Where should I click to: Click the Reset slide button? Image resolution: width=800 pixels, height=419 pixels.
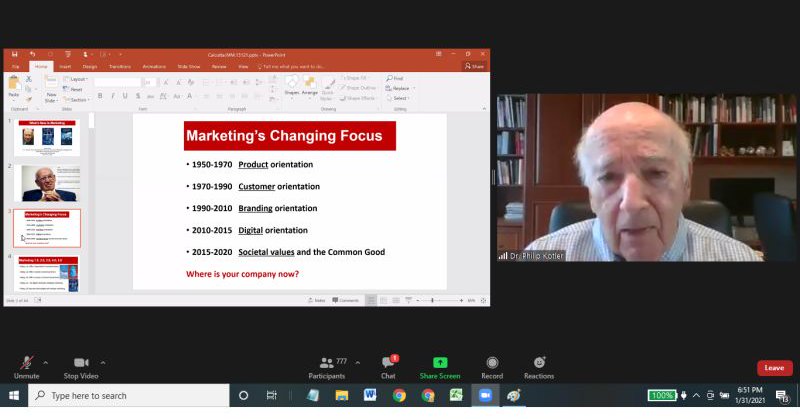point(72,89)
